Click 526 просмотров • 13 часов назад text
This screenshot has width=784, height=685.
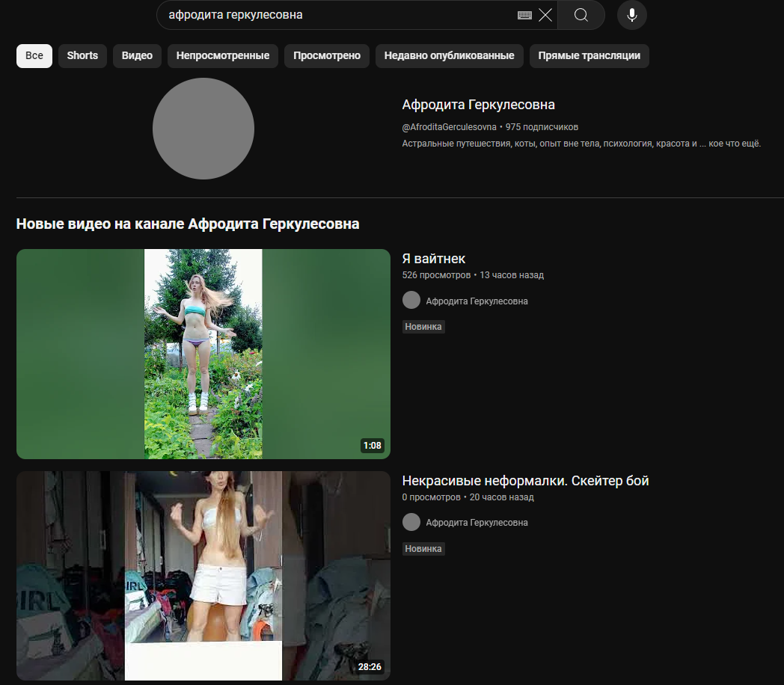click(x=473, y=275)
